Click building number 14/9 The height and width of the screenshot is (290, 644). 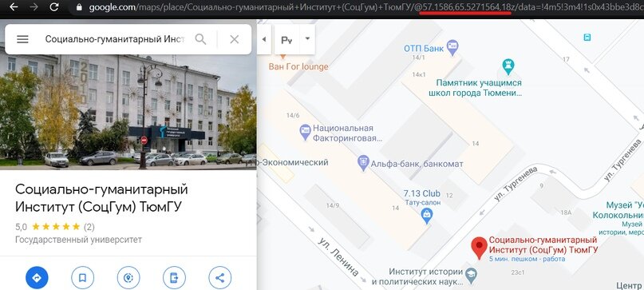tap(333, 205)
